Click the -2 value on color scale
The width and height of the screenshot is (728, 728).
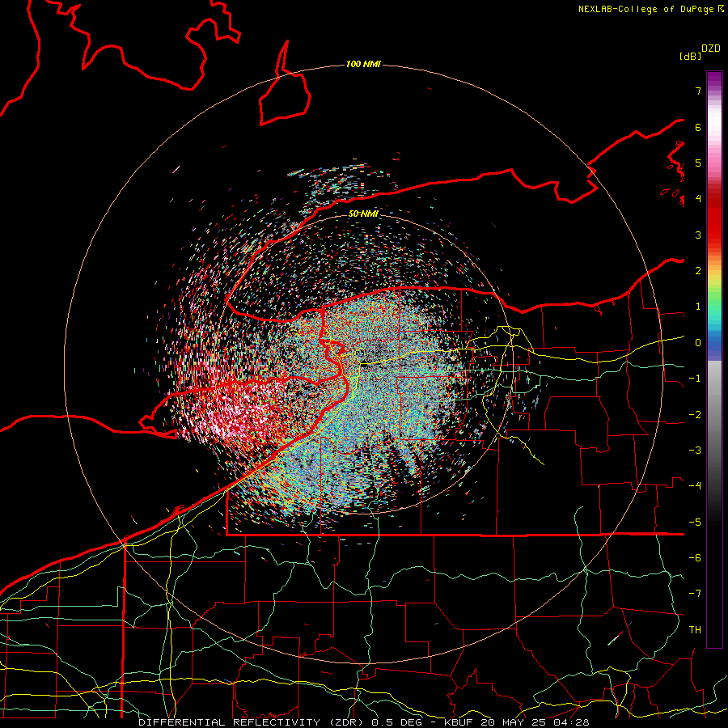click(x=695, y=414)
